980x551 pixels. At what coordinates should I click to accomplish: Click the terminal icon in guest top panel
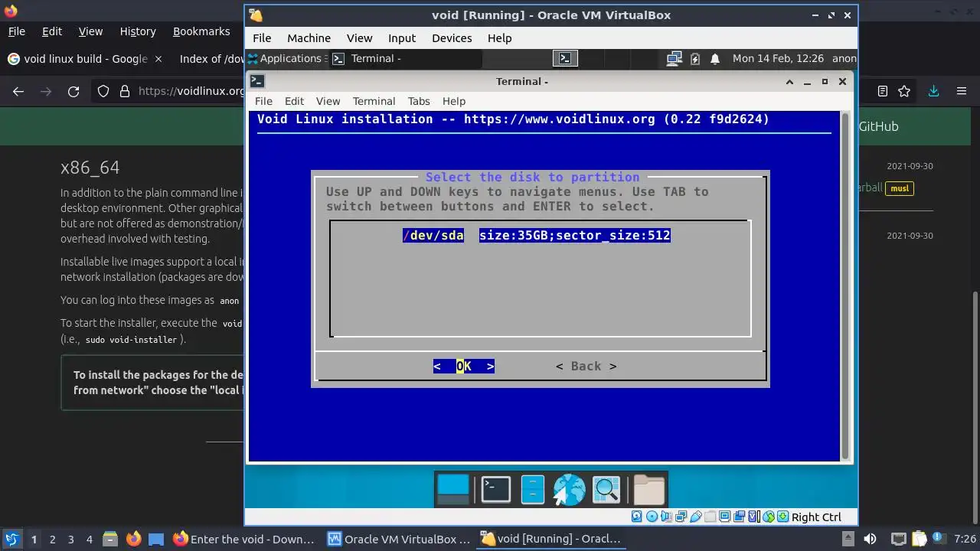pos(565,58)
